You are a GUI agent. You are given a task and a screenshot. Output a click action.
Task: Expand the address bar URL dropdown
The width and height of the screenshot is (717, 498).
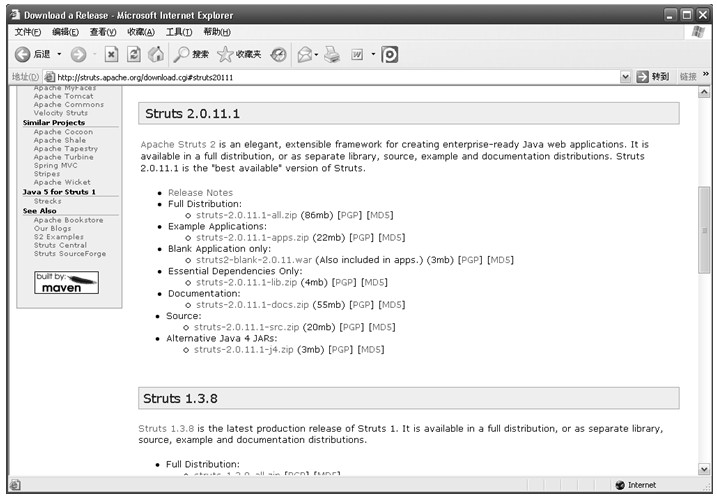(x=625, y=77)
